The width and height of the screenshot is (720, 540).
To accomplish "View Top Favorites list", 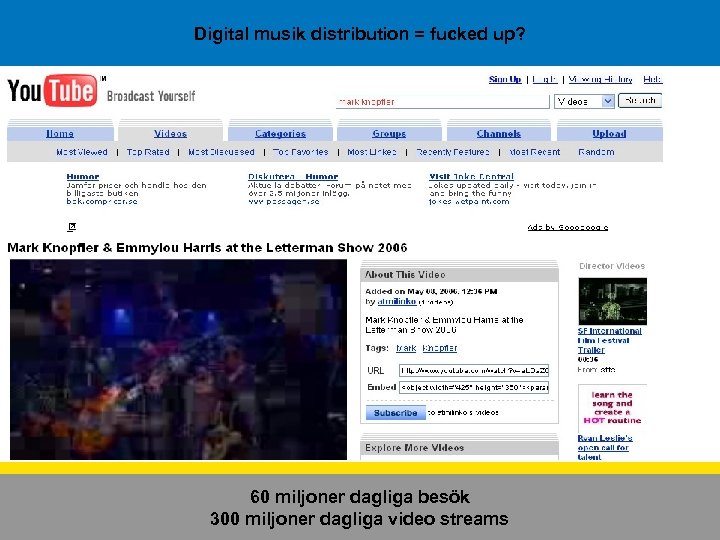I will tap(301, 152).
